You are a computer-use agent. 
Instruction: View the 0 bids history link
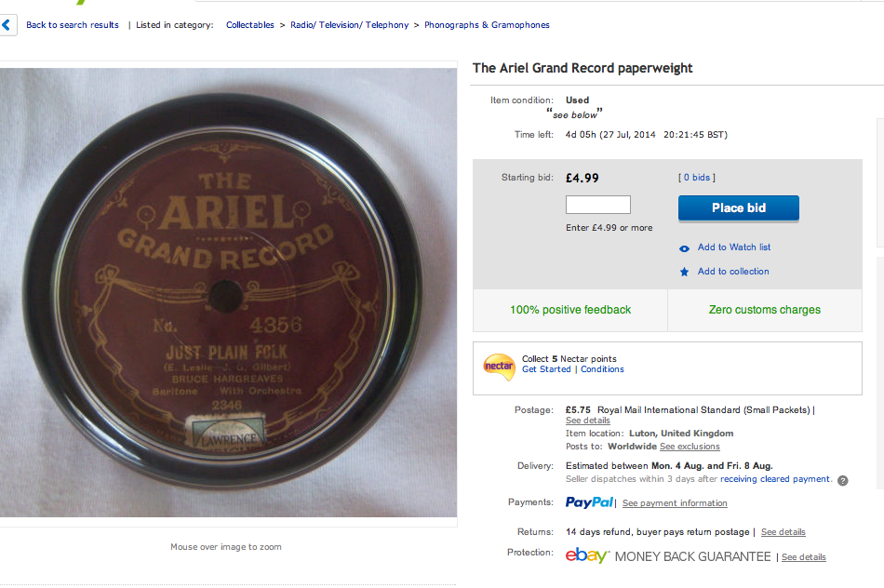pos(697,178)
